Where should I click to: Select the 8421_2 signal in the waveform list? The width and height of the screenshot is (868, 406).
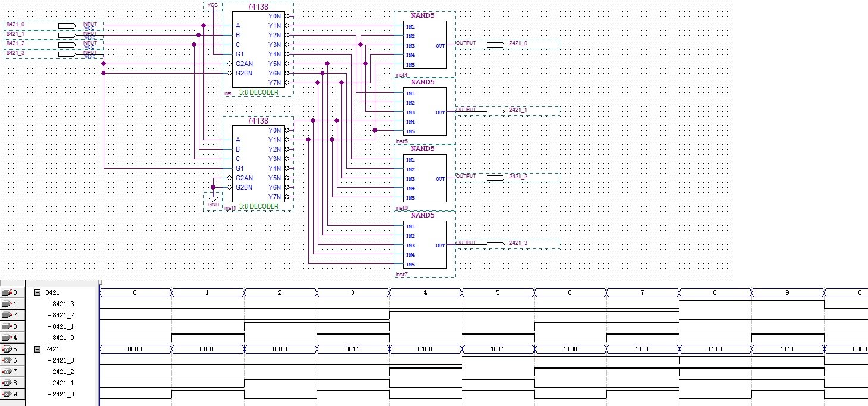point(64,315)
